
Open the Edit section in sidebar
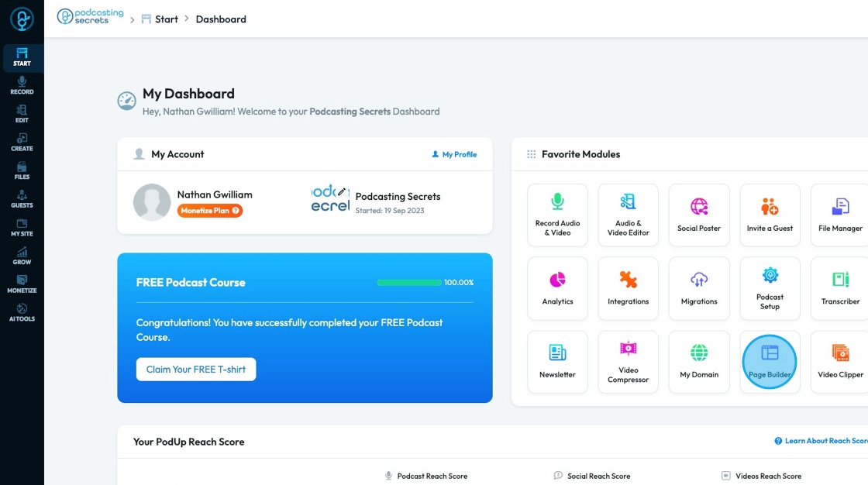22,114
